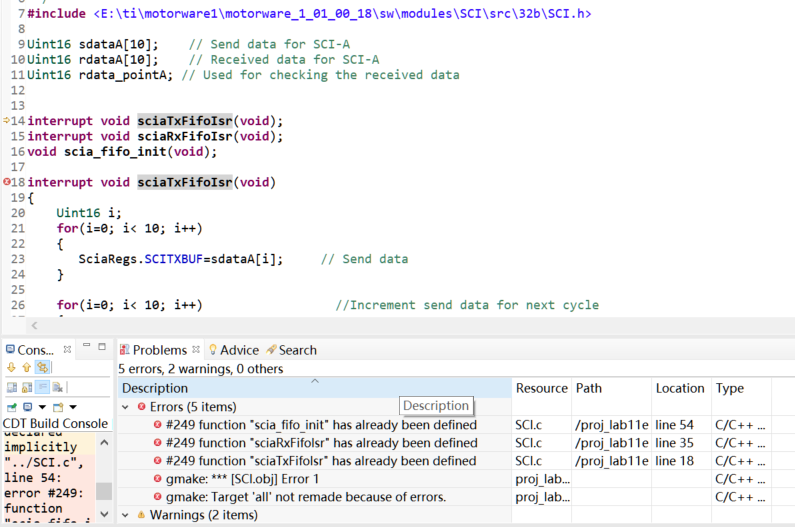Close the Problems tab
Image resolution: width=795 pixels, height=527 pixels.
(x=196, y=349)
